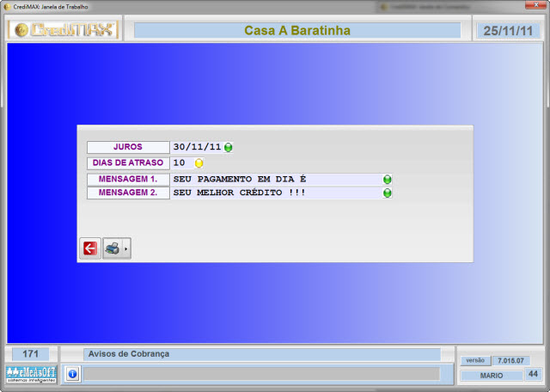Image resolution: width=550 pixels, height=392 pixels.
Task: Edit the Mensagem 2 text field
Action: tap(275, 193)
